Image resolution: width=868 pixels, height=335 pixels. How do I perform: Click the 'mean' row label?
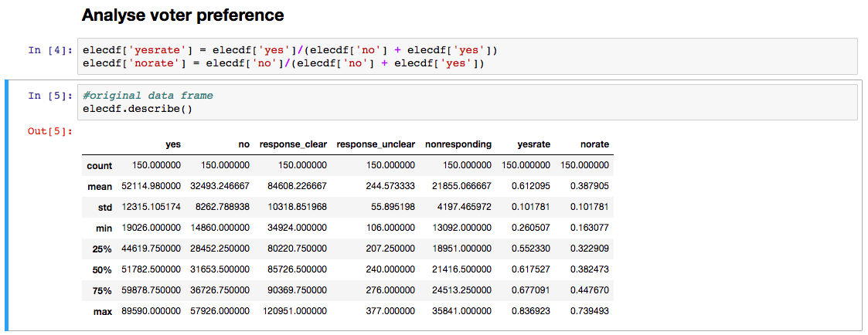click(100, 187)
